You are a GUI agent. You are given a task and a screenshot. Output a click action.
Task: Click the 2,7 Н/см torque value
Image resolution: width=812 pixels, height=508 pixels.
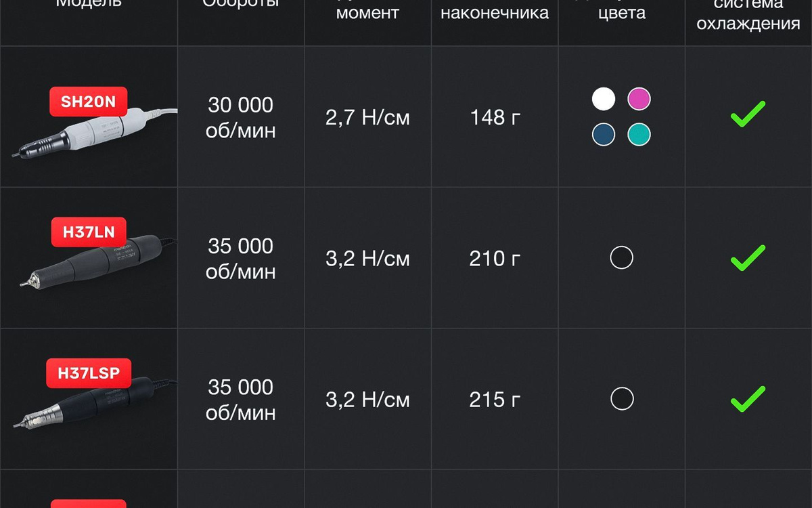[367, 118]
